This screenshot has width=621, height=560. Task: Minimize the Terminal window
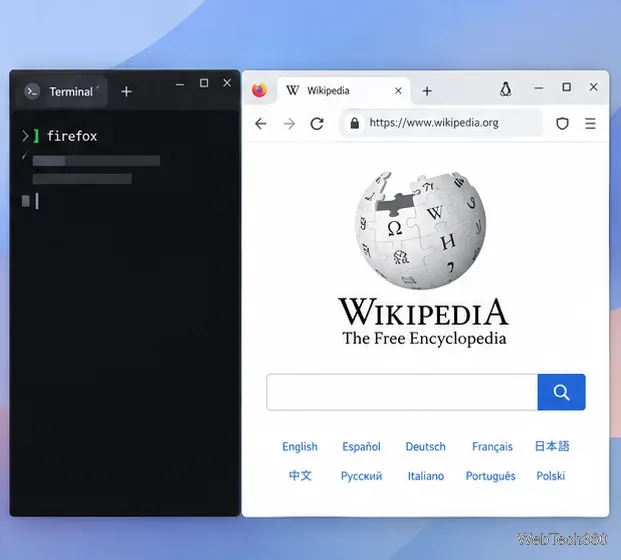click(x=180, y=84)
